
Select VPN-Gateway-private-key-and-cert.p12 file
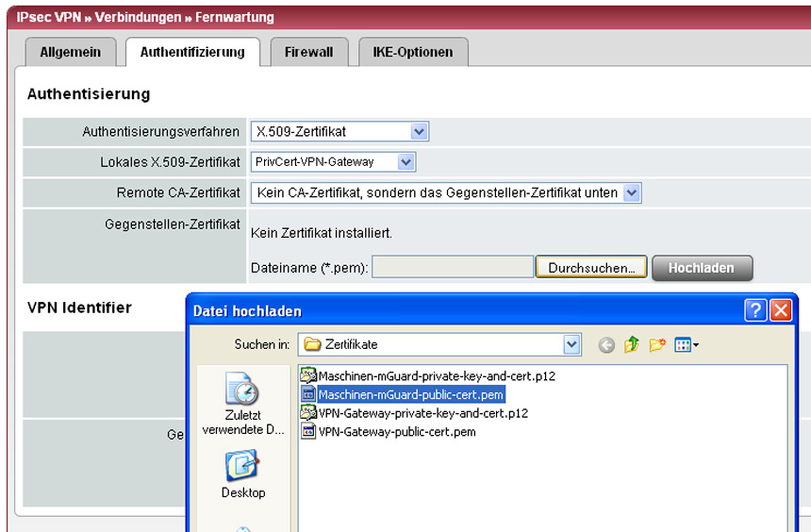(x=422, y=413)
